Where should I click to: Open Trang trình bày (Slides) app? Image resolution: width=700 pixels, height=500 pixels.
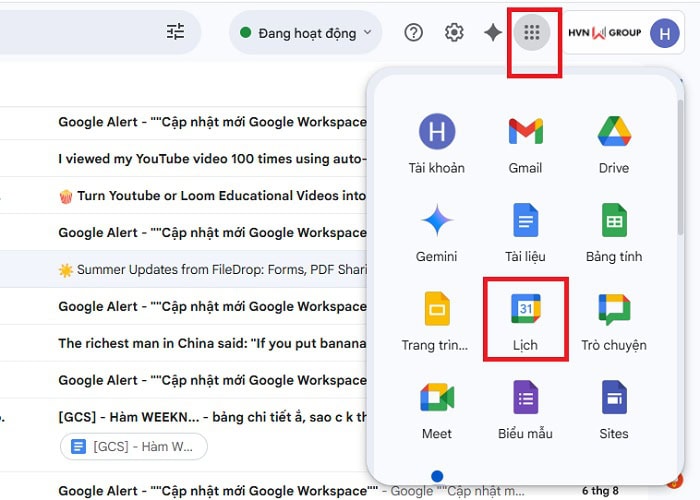[x=436, y=320]
